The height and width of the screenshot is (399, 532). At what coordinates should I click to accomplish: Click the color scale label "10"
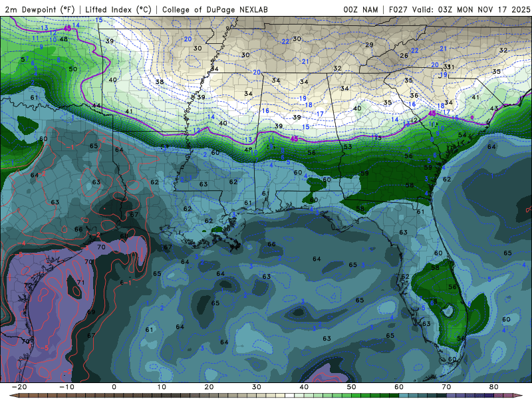pyautogui.click(x=162, y=387)
